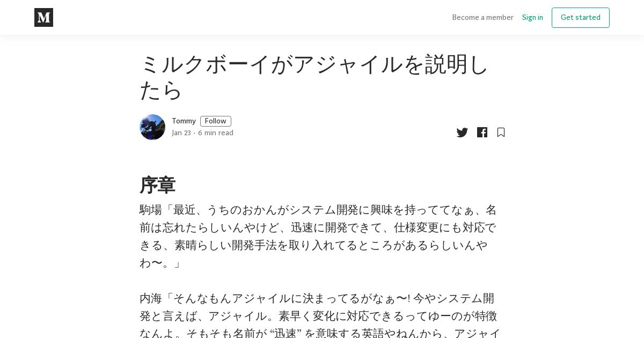The height and width of the screenshot is (338, 644).
Task: Click the 6 min read label
Action: click(216, 133)
